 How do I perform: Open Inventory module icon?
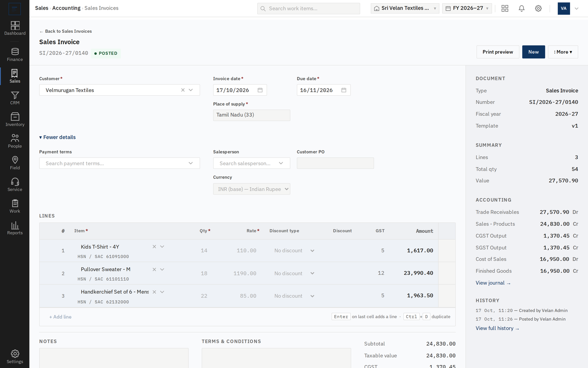(15, 120)
